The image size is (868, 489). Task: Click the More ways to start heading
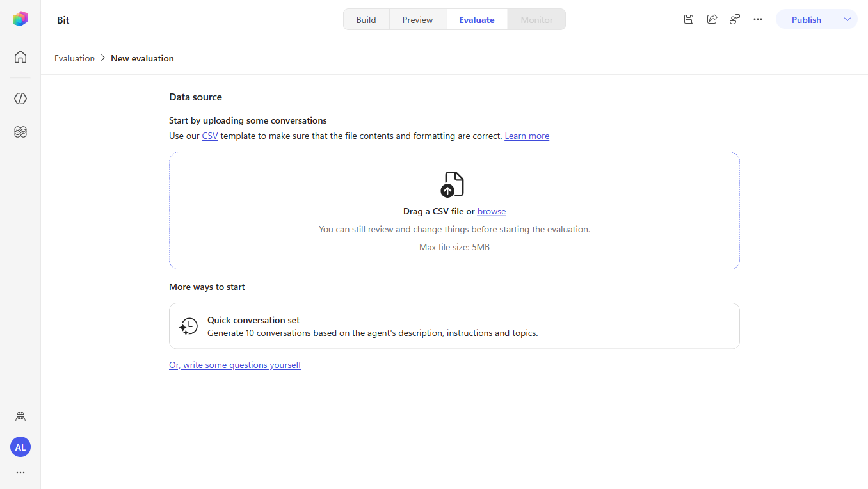[x=207, y=287]
